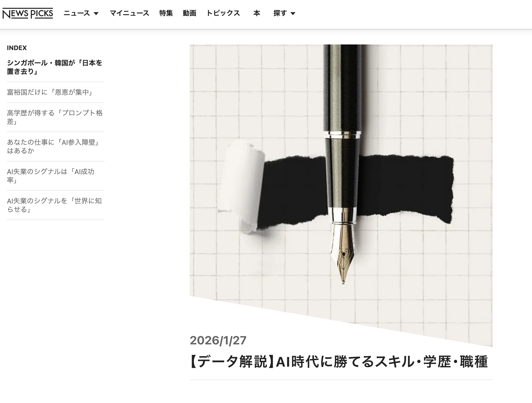Click the article date 2026/1/27
This screenshot has width=532, height=403.
point(218,340)
